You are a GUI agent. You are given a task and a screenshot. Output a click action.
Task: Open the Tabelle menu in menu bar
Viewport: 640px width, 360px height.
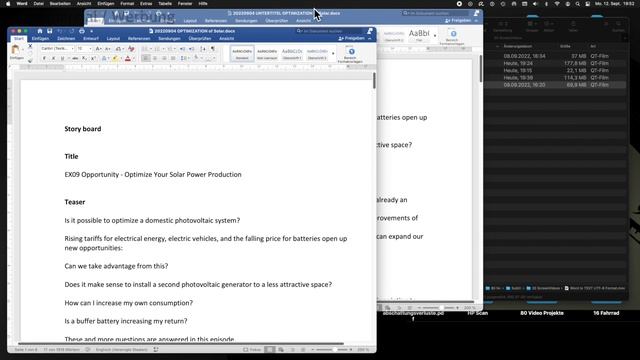tap(165, 3)
